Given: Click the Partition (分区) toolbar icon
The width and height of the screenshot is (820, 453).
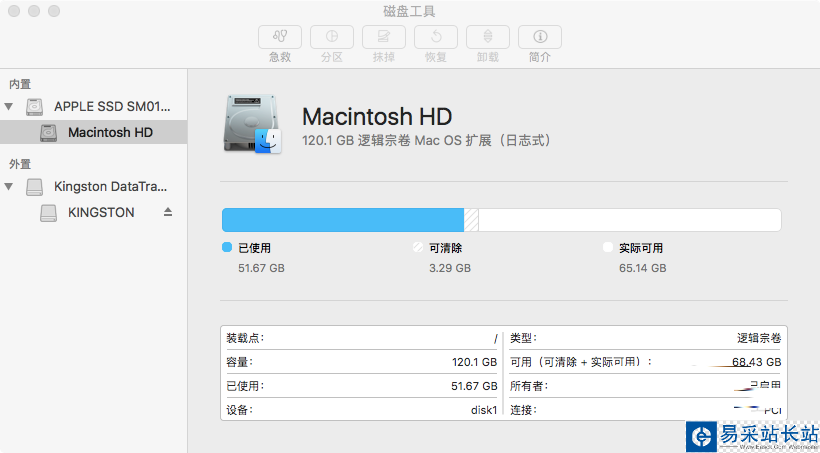Looking at the screenshot, I should pyautogui.click(x=332, y=38).
